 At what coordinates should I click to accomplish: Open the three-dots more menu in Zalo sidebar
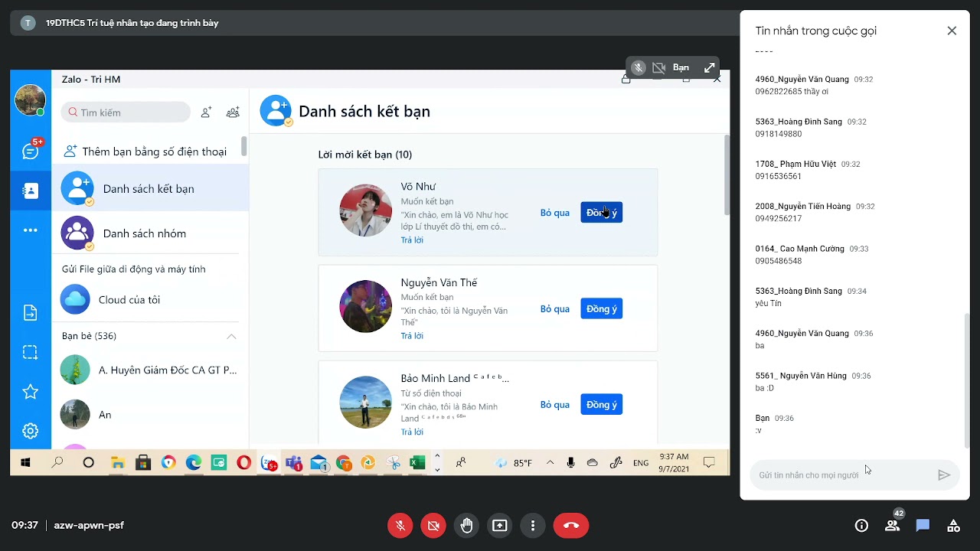coord(31,230)
